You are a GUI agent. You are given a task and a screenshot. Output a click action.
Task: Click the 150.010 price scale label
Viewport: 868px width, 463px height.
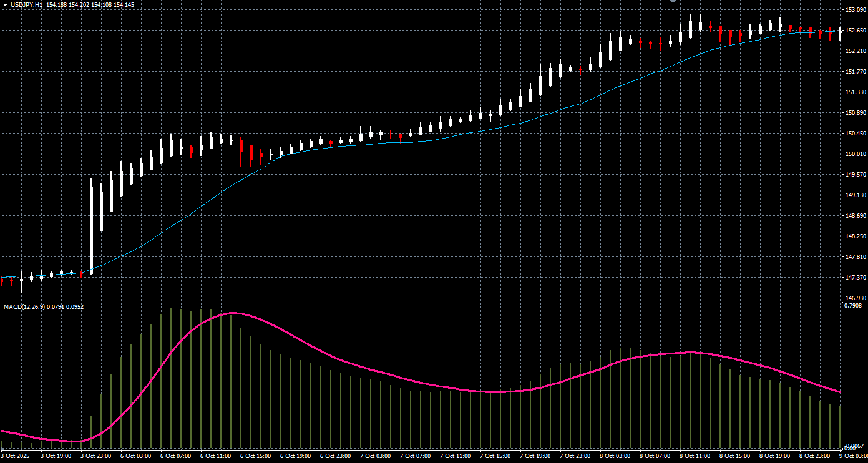tap(855, 154)
